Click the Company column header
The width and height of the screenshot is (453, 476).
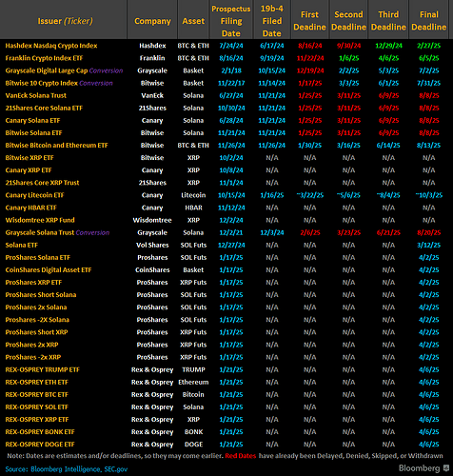pyautogui.click(x=152, y=21)
